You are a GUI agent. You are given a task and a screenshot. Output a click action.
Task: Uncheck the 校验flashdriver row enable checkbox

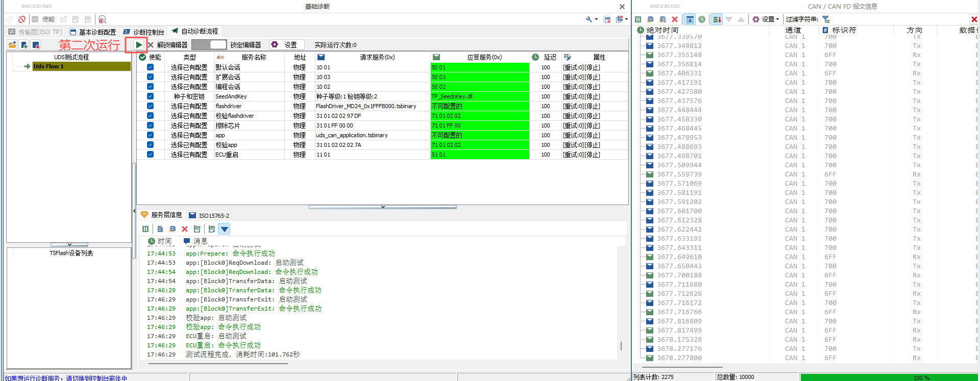pos(150,116)
